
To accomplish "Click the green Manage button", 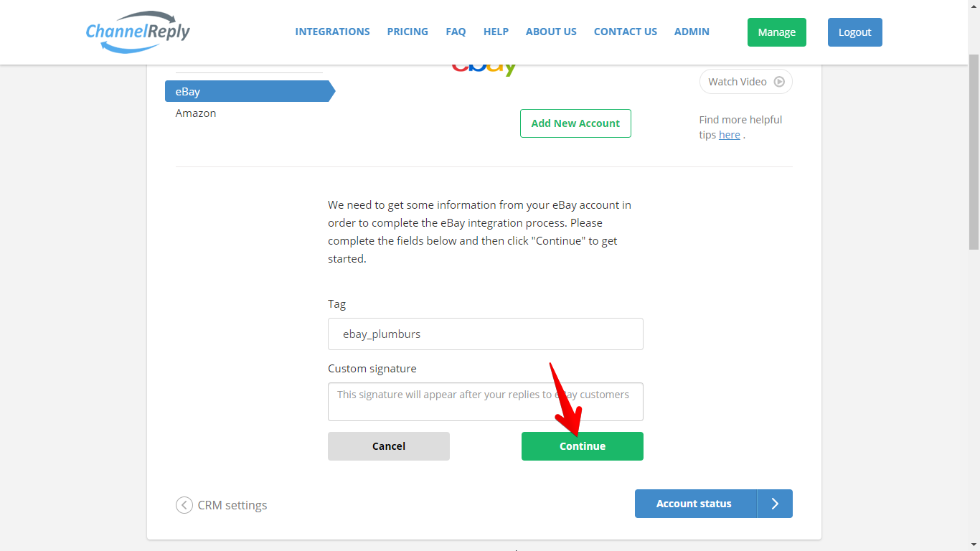I will [x=777, y=32].
